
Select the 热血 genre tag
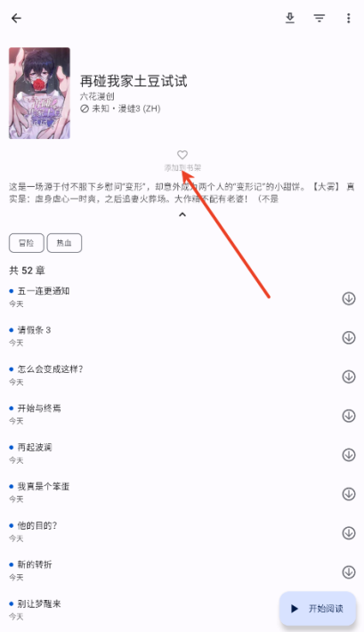coord(64,243)
